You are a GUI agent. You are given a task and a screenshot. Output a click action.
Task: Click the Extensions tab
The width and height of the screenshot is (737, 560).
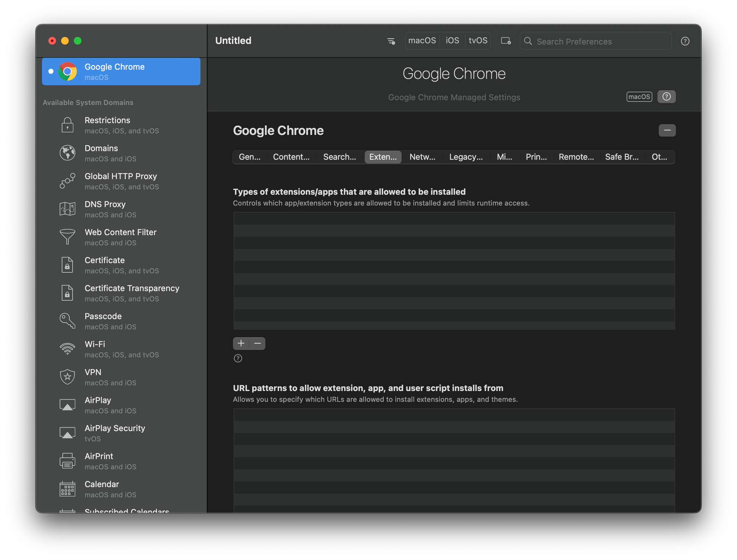click(383, 156)
